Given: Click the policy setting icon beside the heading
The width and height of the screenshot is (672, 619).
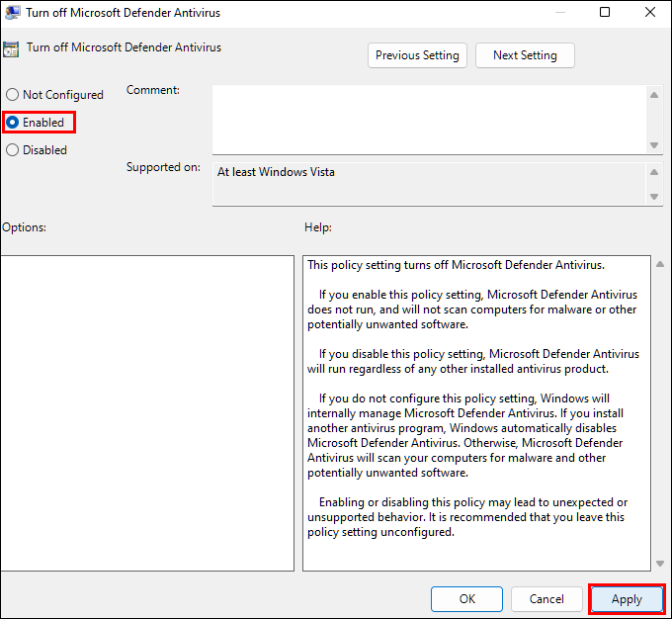Looking at the screenshot, I should pos(11,48).
